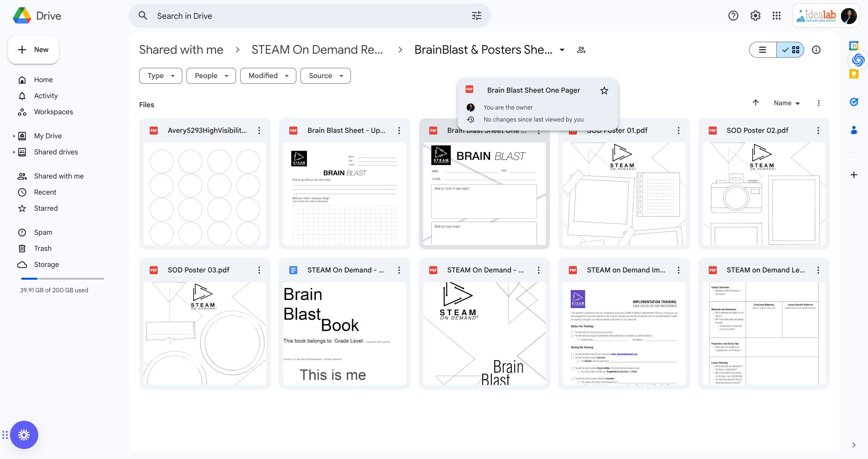Navigate to the Shared with me breadcrumb
The image size is (868, 459).
click(x=181, y=50)
